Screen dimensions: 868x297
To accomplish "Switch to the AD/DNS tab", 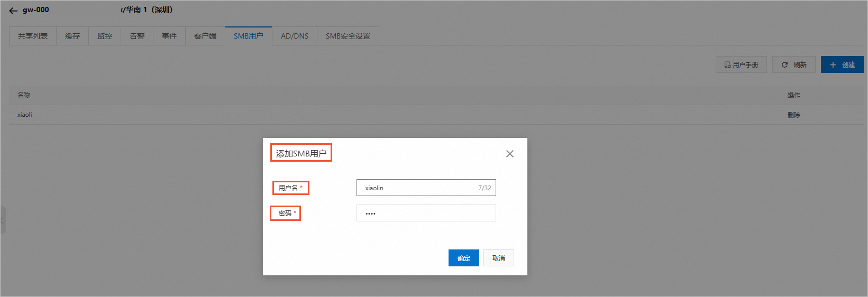I will pos(295,36).
